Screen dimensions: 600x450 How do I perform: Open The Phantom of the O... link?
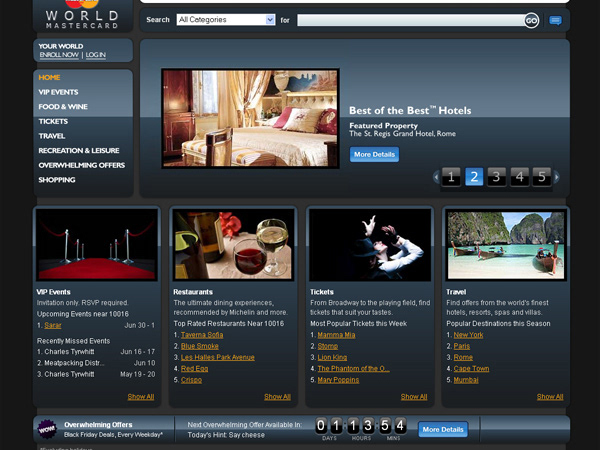pyautogui.click(x=354, y=368)
